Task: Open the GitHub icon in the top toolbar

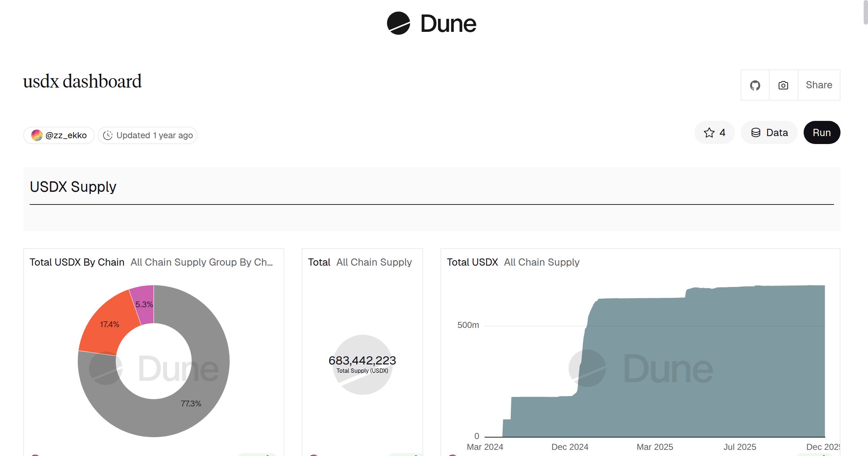Action: point(756,85)
